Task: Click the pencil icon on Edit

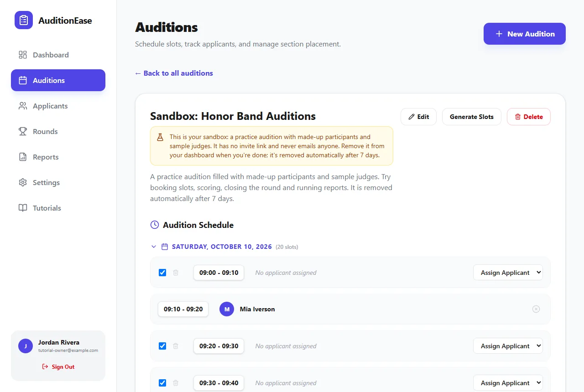Action: click(x=412, y=117)
